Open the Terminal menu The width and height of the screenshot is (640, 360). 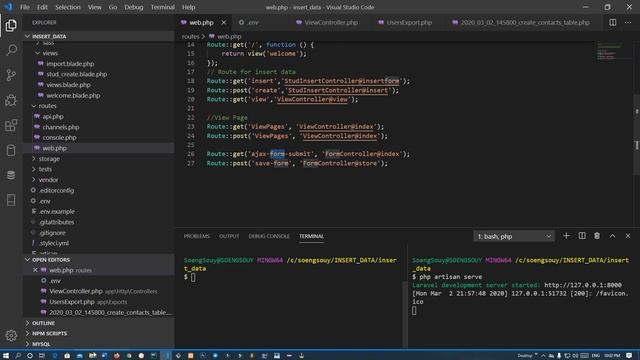(162, 7)
